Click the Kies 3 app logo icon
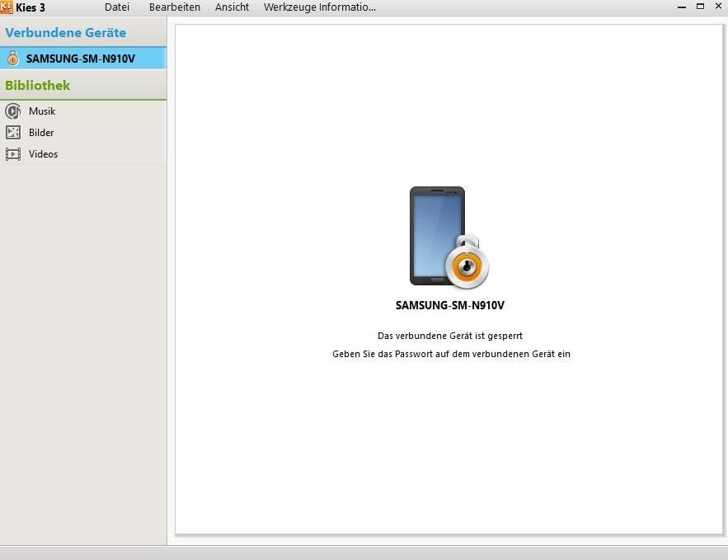 pos(7,7)
